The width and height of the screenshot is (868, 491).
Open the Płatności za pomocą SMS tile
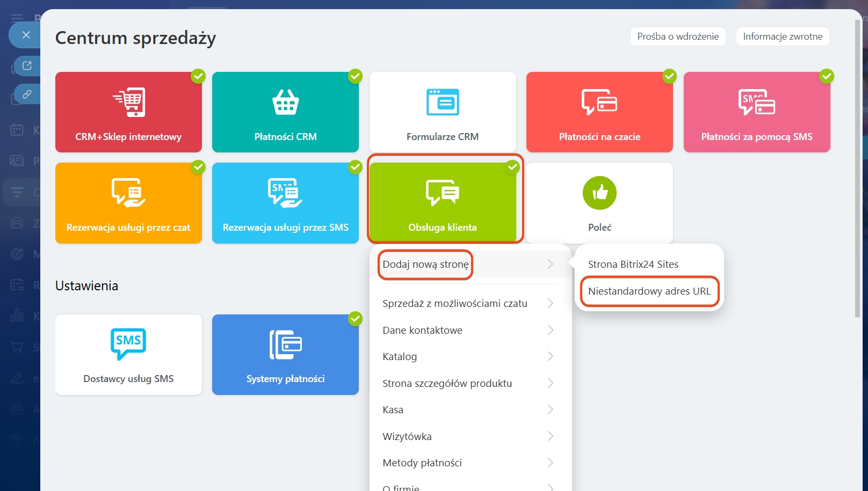(756, 112)
